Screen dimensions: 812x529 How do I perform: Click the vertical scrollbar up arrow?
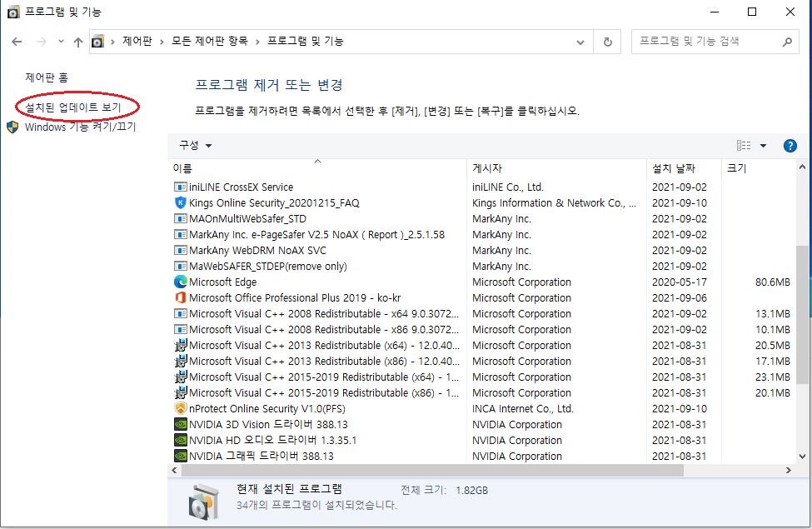pos(802,167)
